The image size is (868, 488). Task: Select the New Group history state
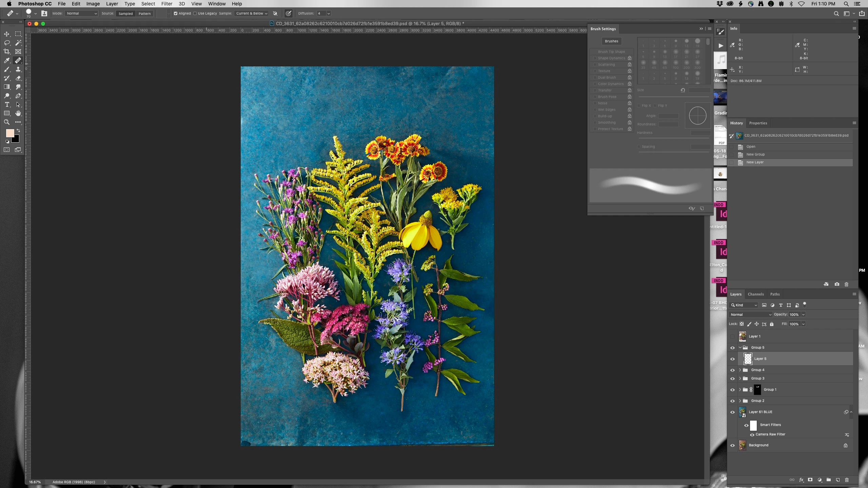pos(755,154)
